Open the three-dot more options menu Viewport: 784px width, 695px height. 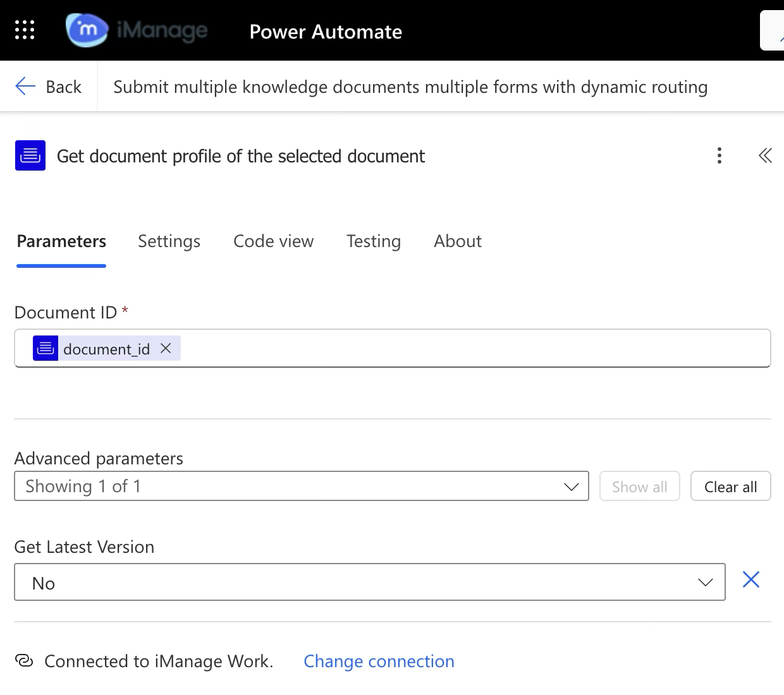[720, 155]
